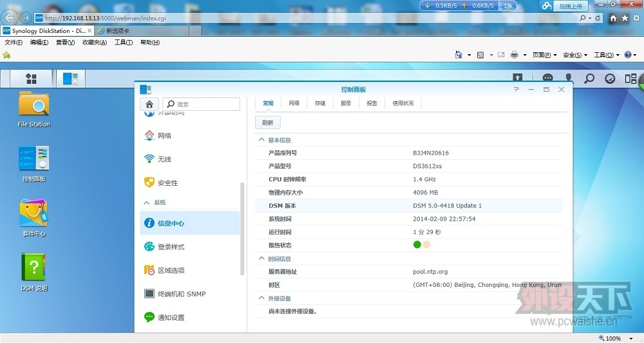Collapse the 时间信息 section
Screen dimensions: 644x343
point(261,259)
